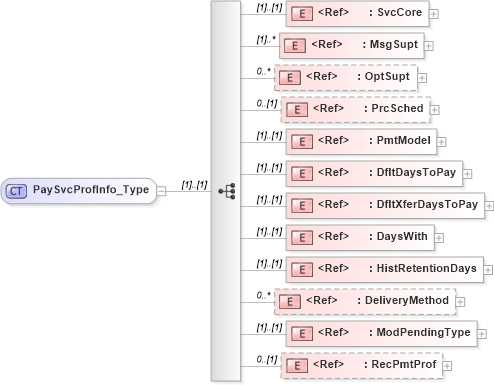Click the 0..[1] cardinality of PrcSched
Screen dimensions: 494x385
267,104
